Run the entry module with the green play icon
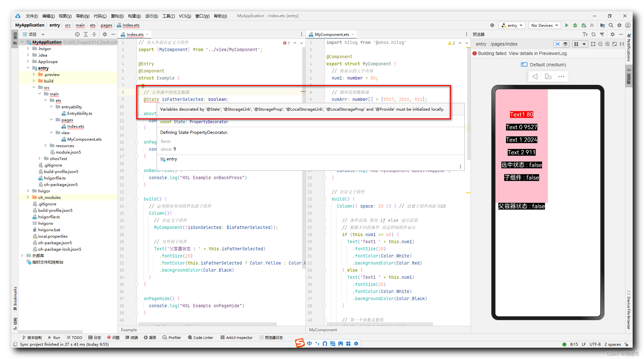This screenshot has height=359, width=644. coord(567,25)
